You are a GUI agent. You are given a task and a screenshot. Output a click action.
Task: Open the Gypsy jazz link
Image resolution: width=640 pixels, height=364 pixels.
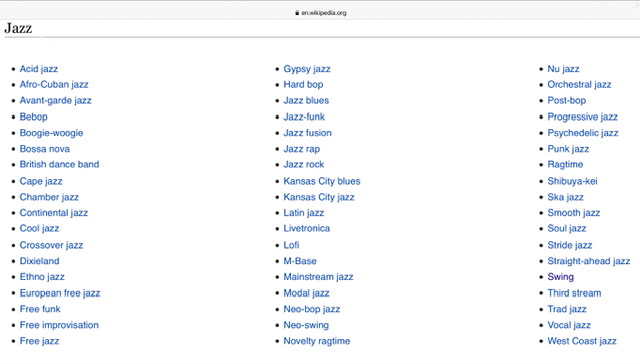(307, 69)
